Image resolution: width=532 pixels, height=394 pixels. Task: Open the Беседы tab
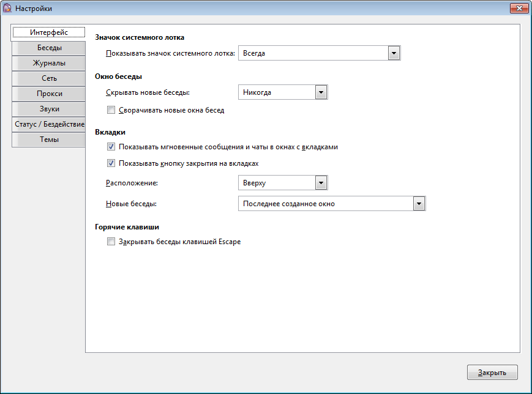point(49,48)
